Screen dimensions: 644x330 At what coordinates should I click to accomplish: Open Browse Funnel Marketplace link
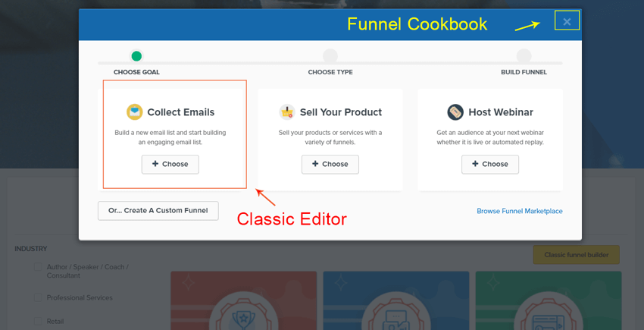point(520,211)
